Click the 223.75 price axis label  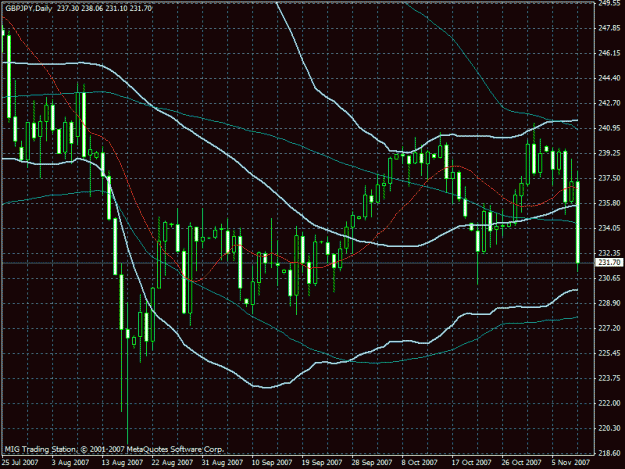(x=610, y=378)
